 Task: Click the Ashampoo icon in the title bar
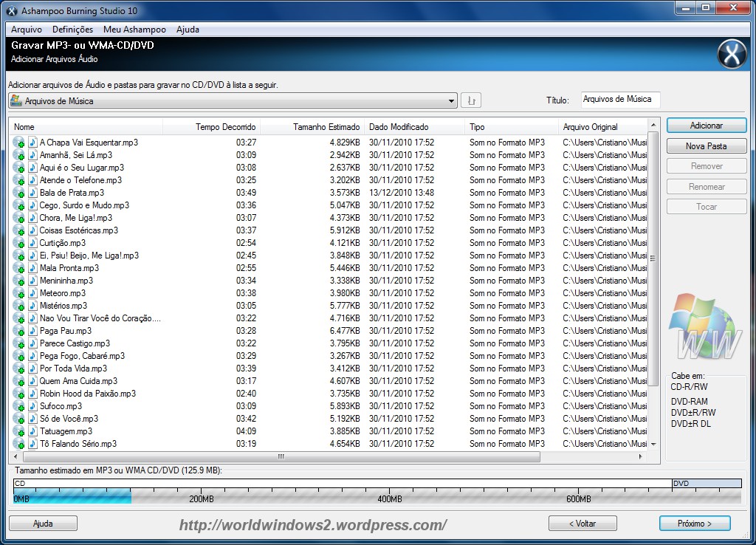pos(12,10)
